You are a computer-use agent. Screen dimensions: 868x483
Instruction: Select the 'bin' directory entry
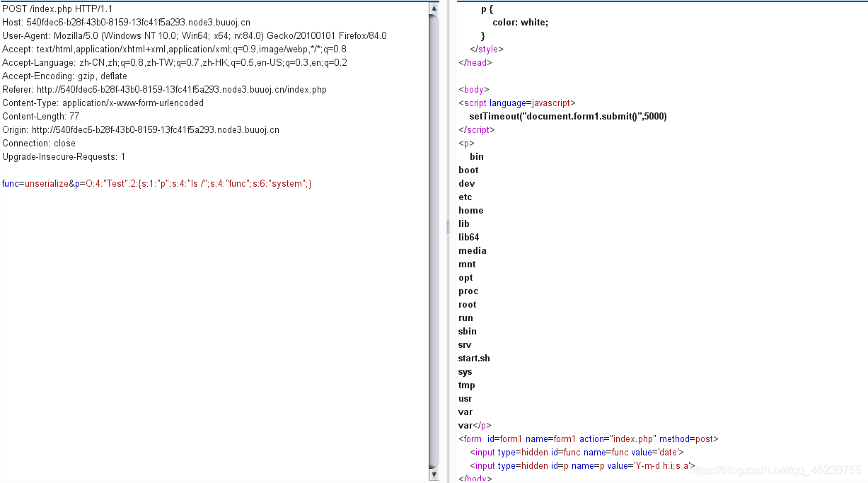tap(477, 156)
